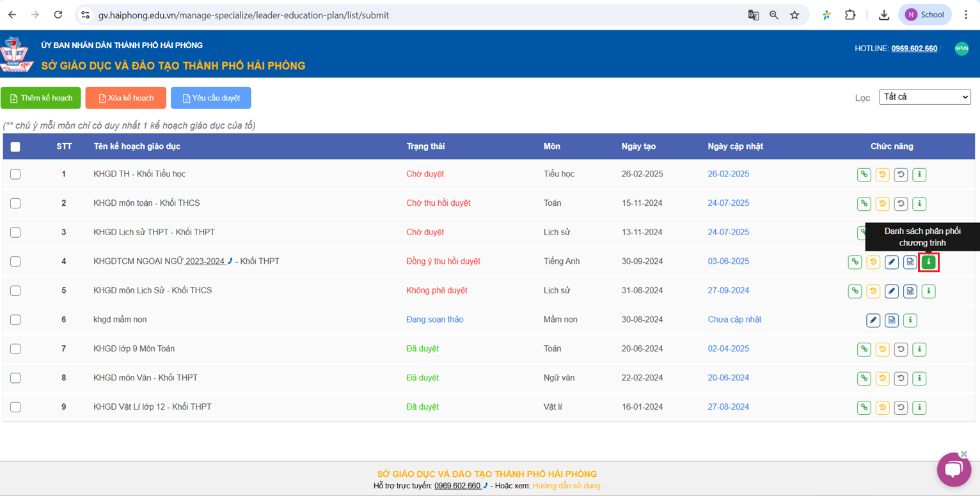Open the Hướng dẫn sử dụng link
Screen dimensions: 980x496
coord(566,486)
